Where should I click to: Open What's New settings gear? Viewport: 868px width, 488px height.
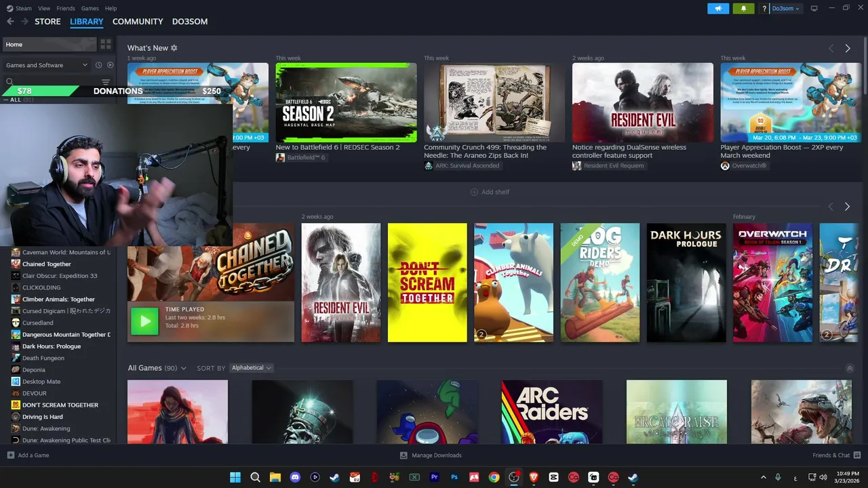pos(174,48)
